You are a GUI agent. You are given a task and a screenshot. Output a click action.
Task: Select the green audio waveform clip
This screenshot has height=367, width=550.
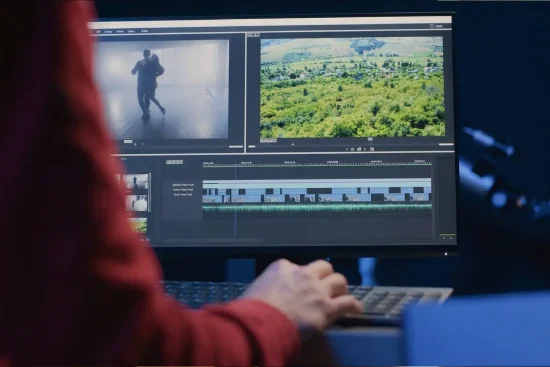[317, 207]
